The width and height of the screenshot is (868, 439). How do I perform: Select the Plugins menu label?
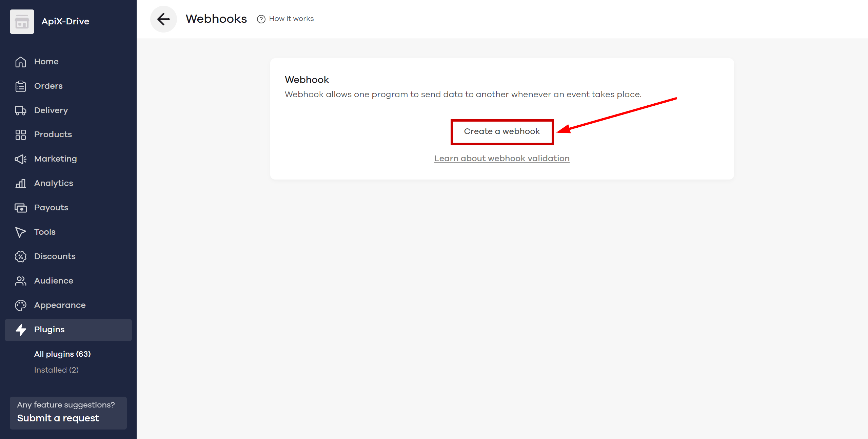tap(49, 330)
